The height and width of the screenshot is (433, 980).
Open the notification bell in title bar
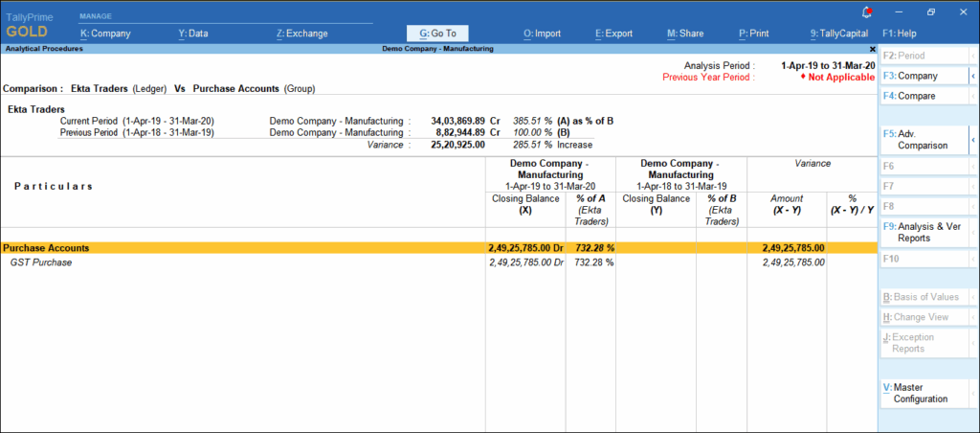[x=867, y=11]
